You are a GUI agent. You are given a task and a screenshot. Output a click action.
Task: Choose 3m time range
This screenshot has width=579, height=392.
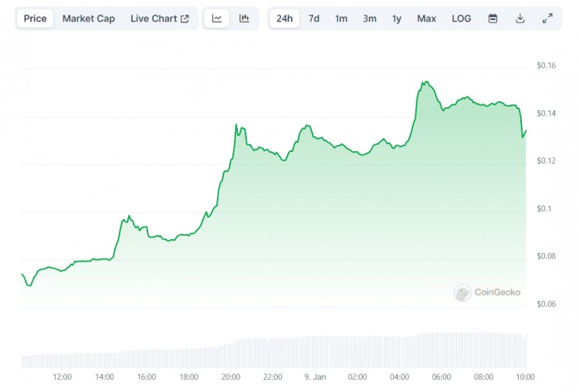click(x=370, y=19)
